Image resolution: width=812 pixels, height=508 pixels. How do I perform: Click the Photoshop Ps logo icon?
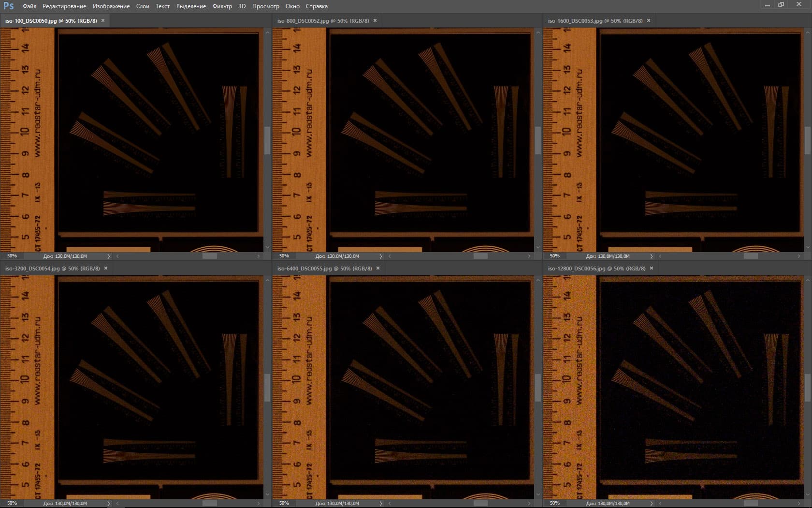pyautogui.click(x=9, y=6)
